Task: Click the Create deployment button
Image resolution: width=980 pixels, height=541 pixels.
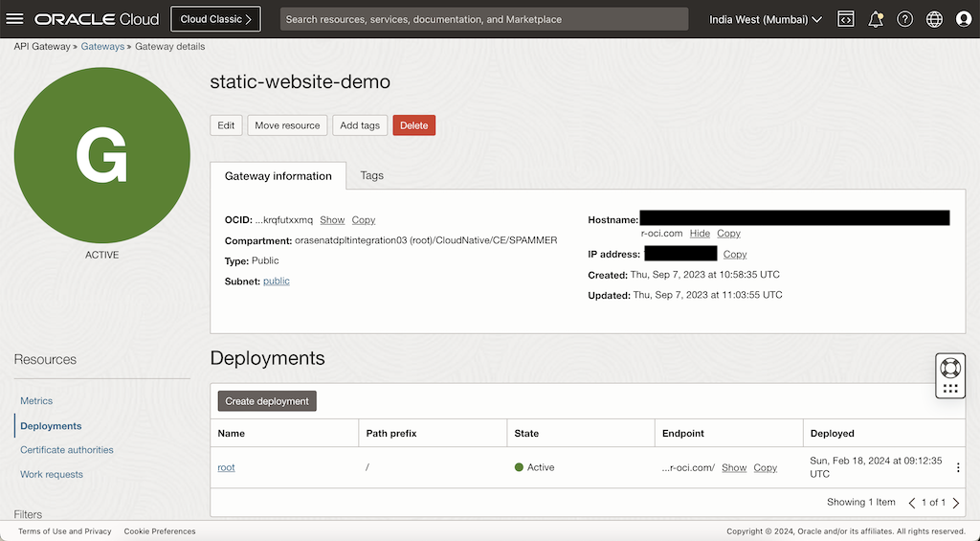Action: click(x=267, y=401)
